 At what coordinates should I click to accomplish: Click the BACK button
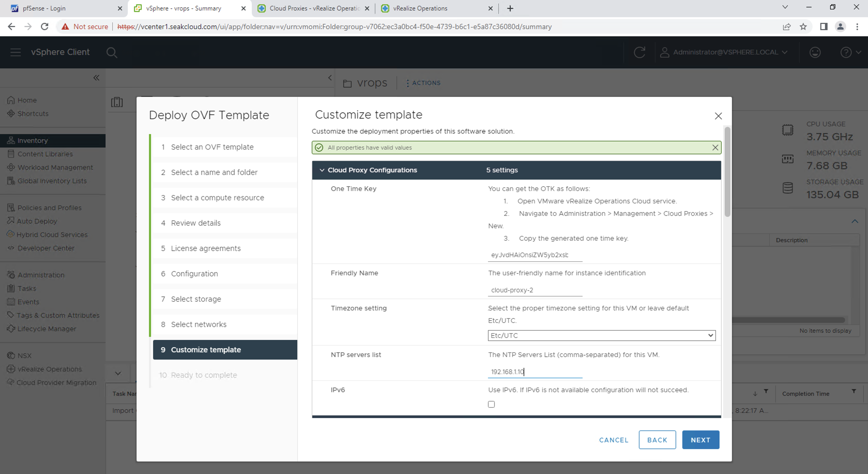[x=657, y=440]
